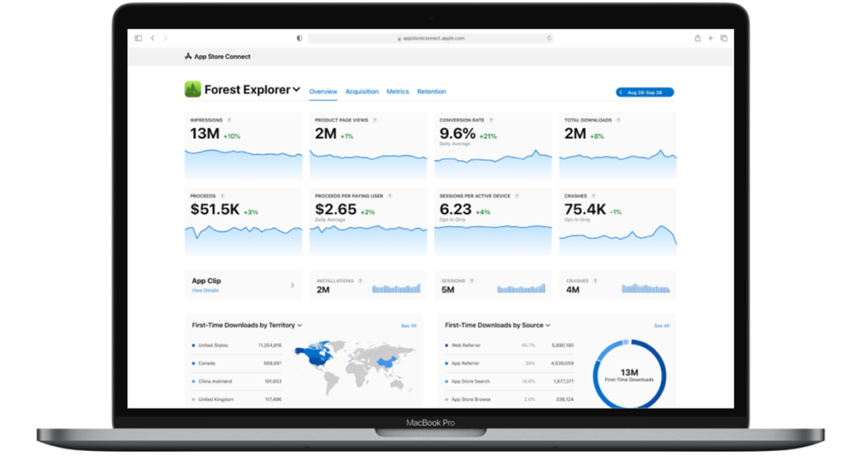Click the Sessions 5M bar chart
Image resolution: width=868 pixels, height=456 pixels.
[x=521, y=288]
